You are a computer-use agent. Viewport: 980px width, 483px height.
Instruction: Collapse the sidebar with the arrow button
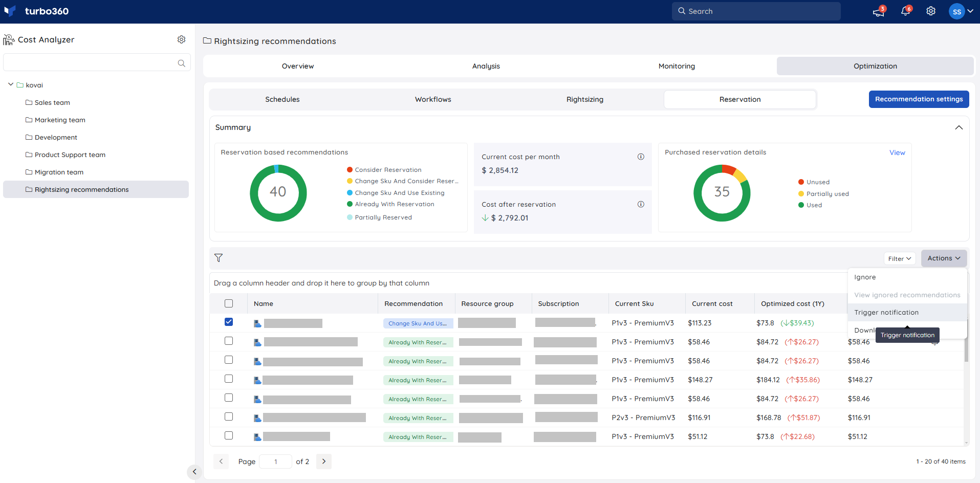pyautogui.click(x=194, y=472)
